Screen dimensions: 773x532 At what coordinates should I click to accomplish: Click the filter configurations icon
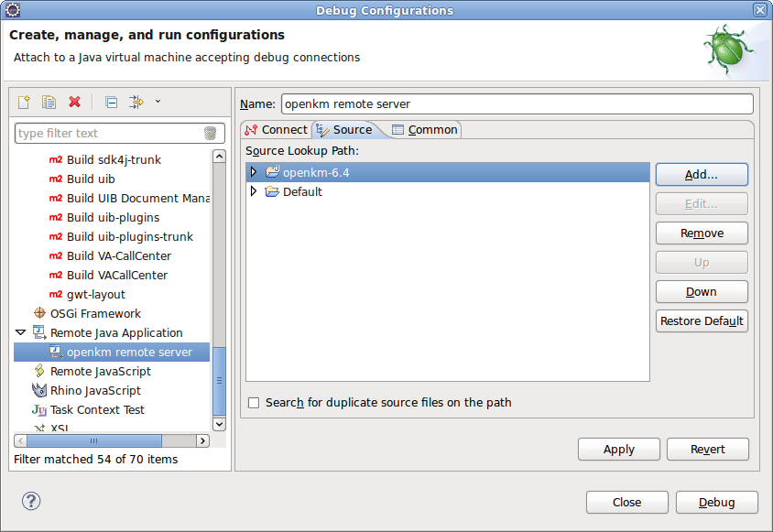tap(136, 102)
